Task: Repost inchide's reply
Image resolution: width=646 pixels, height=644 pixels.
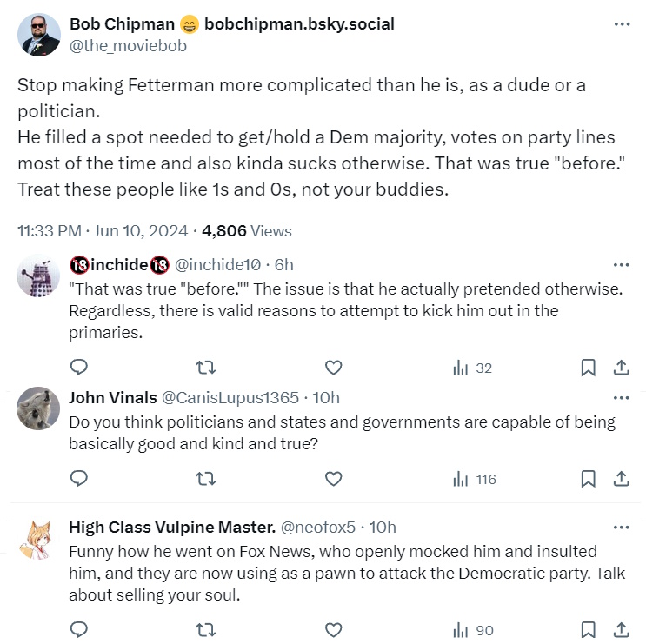Action: coord(205,368)
